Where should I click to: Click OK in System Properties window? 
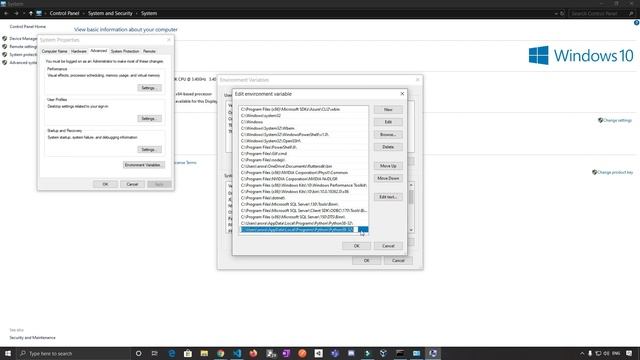coord(105,184)
